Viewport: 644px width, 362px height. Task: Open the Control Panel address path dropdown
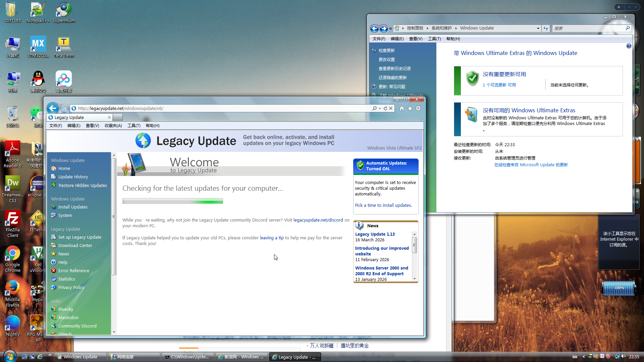click(x=538, y=28)
